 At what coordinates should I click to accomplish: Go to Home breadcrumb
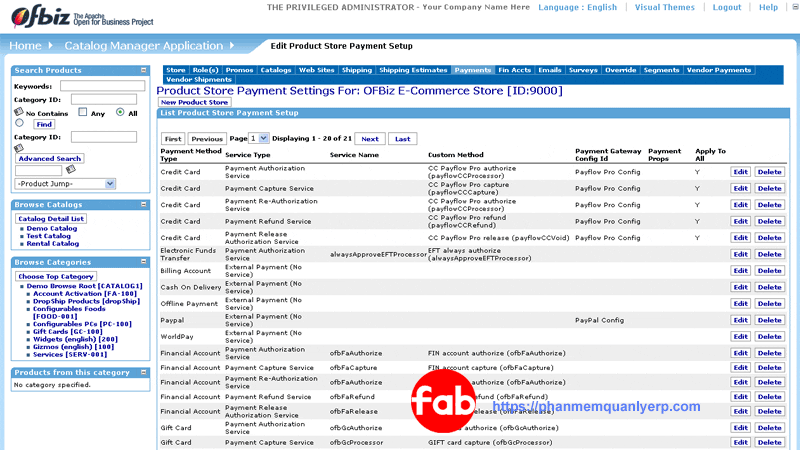[x=25, y=45]
